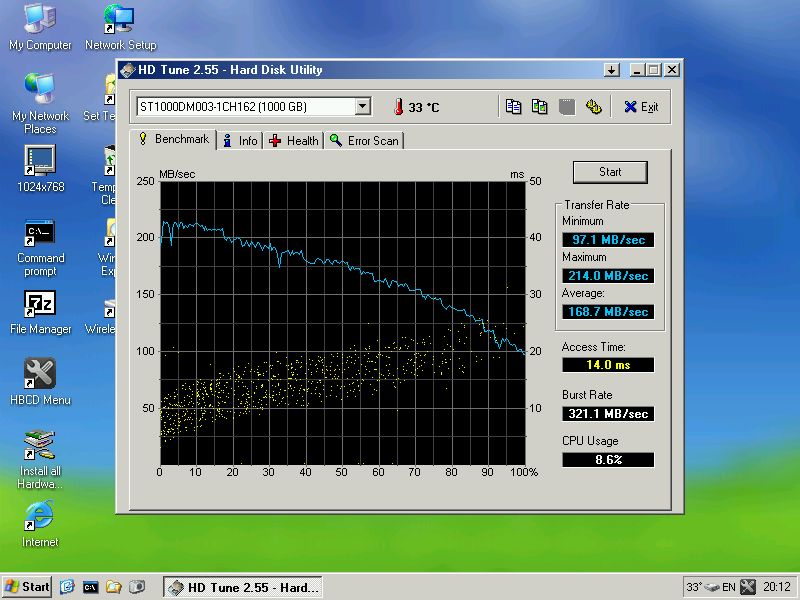Click the grayed-out save icon in HD Tune toolbar
This screenshot has width=800, height=600.
(567, 107)
